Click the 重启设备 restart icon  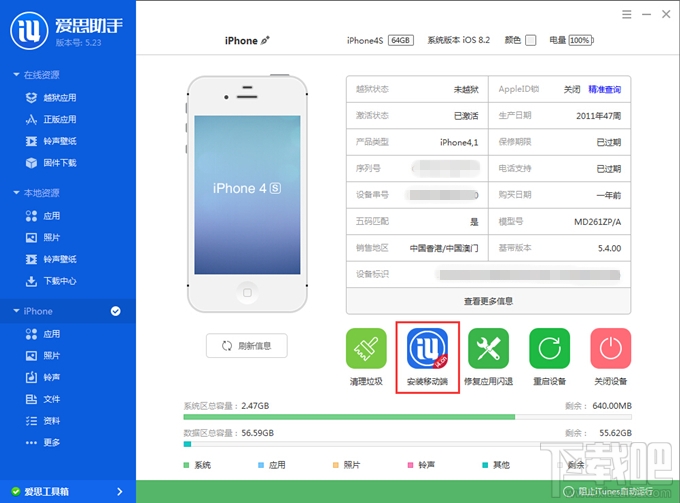pyautogui.click(x=549, y=349)
